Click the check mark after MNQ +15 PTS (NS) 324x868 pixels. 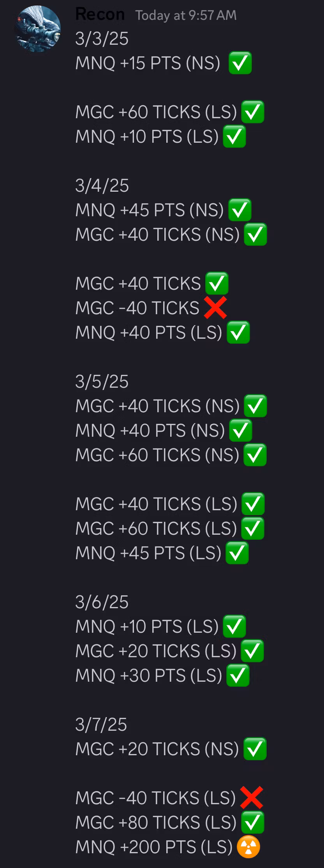pyautogui.click(x=240, y=63)
